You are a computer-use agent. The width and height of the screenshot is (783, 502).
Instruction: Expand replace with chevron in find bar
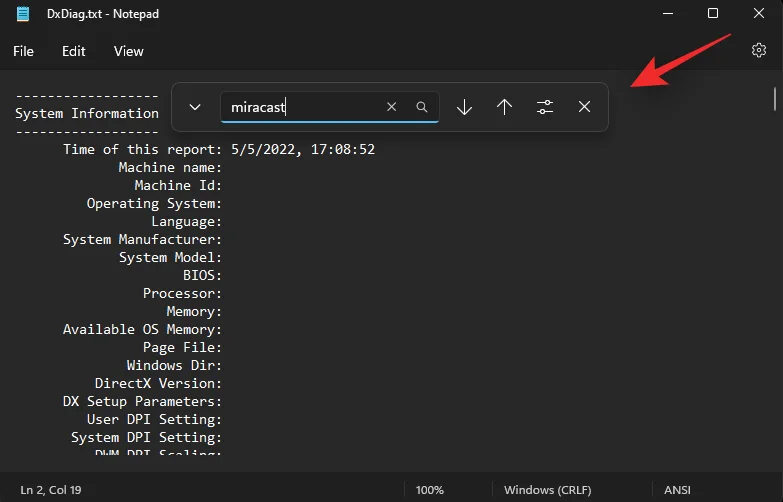click(x=195, y=107)
